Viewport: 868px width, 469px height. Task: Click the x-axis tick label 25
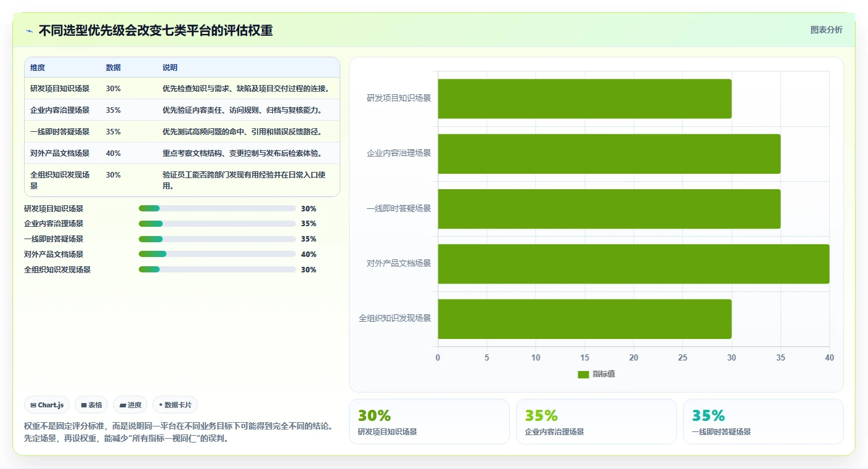(682, 357)
